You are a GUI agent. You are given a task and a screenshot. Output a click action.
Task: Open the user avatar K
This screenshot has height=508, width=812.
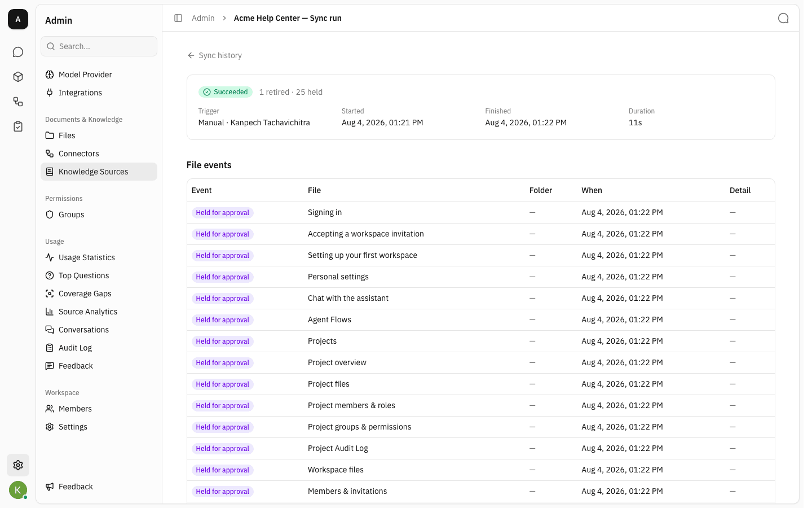point(18,490)
